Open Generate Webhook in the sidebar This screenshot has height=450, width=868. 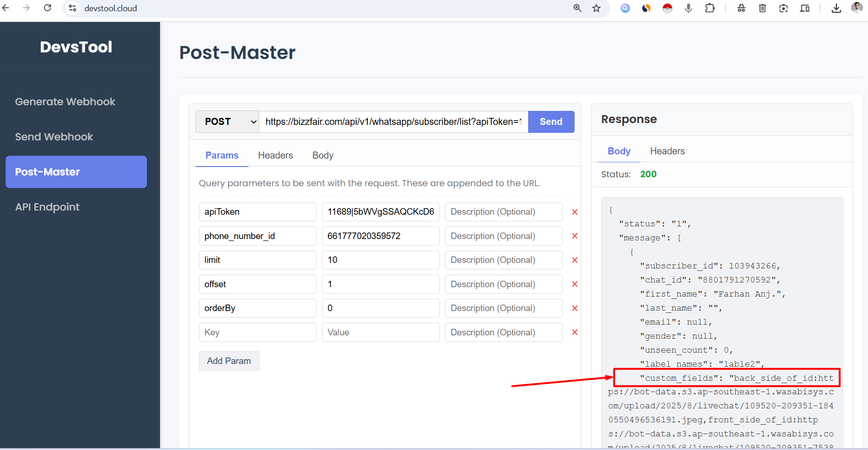click(x=65, y=102)
